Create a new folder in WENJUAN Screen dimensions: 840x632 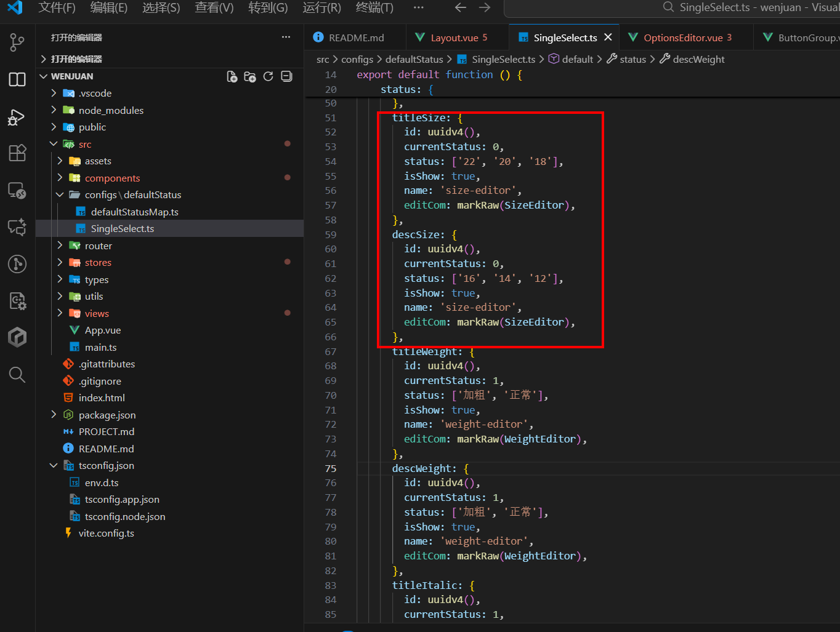coord(250,76)
